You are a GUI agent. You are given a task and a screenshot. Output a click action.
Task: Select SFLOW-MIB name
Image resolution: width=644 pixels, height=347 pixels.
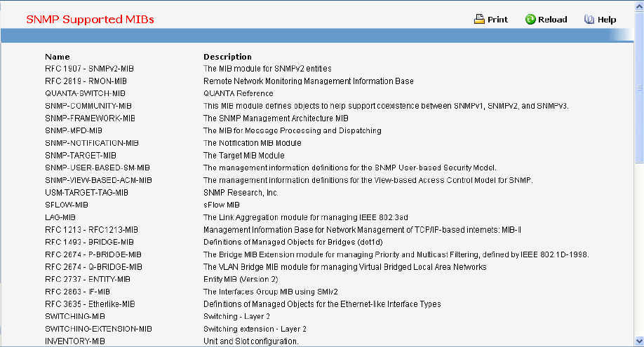[x=67, y=205]
